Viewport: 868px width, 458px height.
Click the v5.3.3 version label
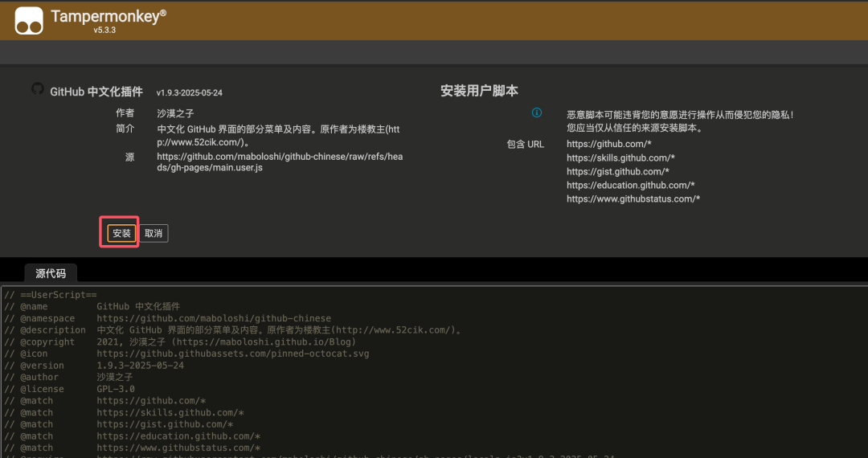pos(104,31)
